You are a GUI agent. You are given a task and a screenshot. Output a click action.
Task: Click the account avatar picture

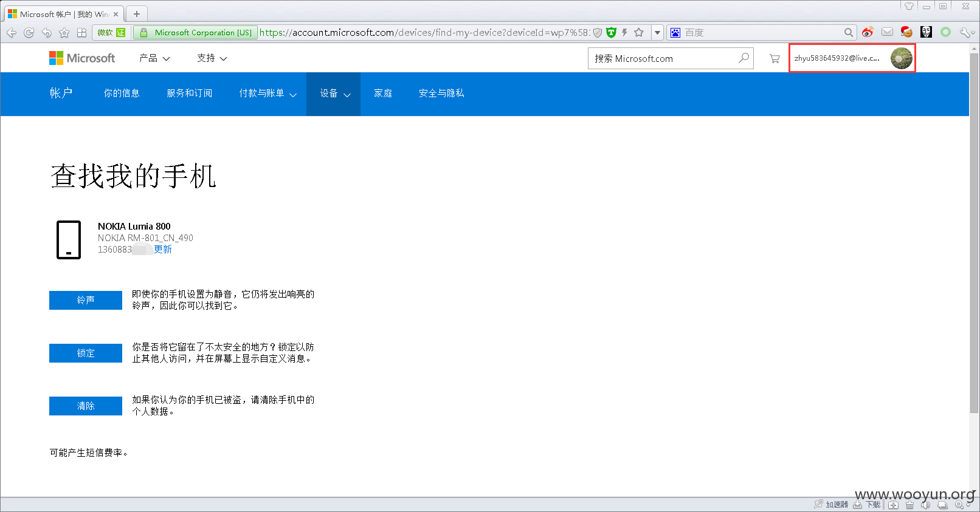[x=902, y=58]
